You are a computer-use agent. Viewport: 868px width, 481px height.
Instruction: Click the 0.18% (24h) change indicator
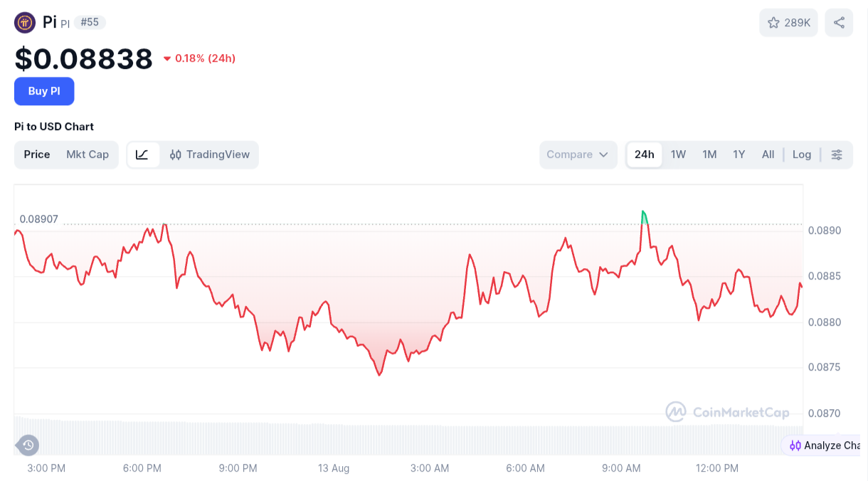[199, 58]
